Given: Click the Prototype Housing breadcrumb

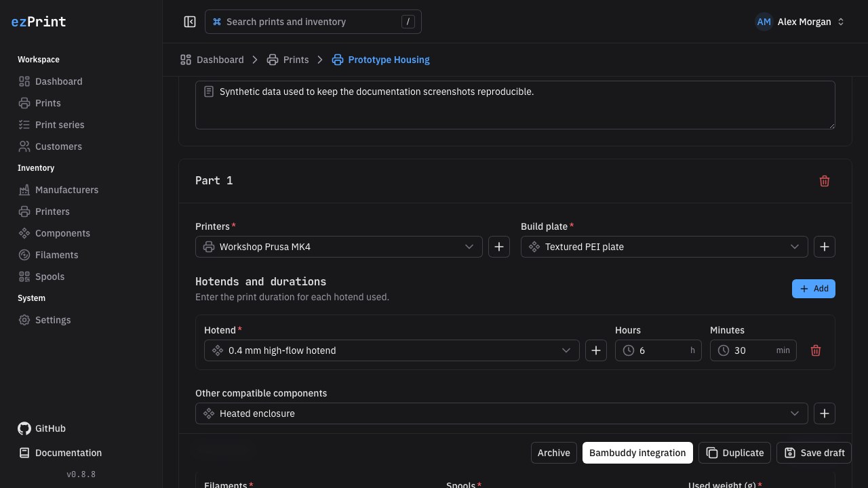Looking at the screenshot, I should pyautogui.click(x=380, y=60).
